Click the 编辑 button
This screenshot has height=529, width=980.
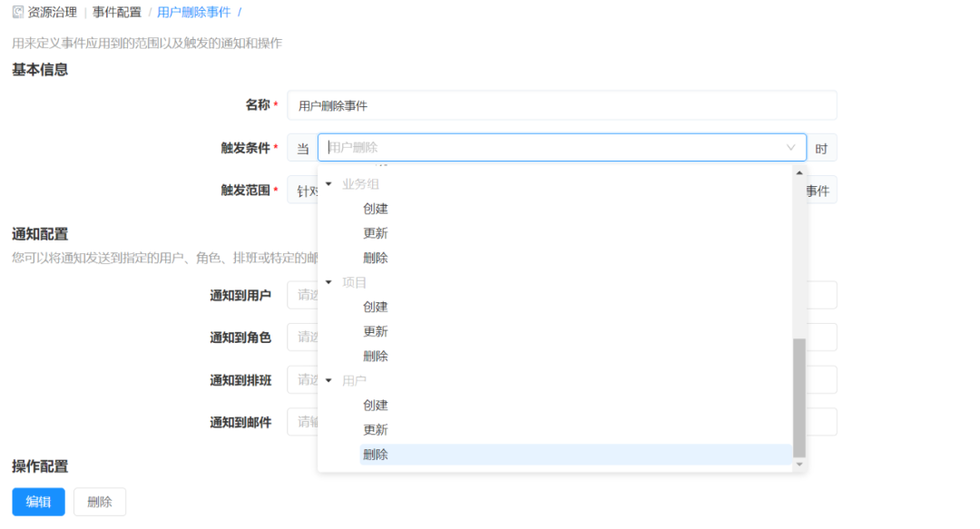(x=37, y=502)
